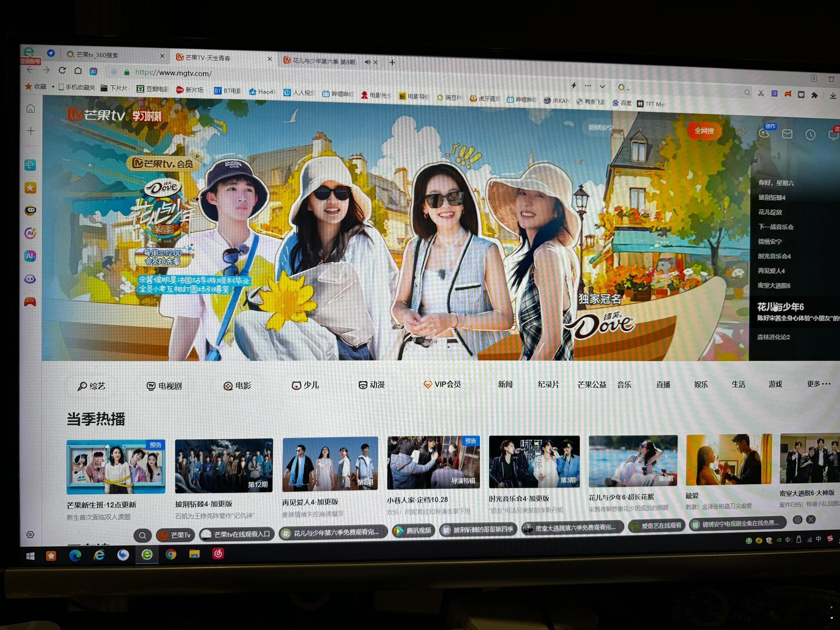The image size is (840, 630).
Task: Click the MGTV upload cloud icon labeled 创作
Action: (x=763, y=133)
